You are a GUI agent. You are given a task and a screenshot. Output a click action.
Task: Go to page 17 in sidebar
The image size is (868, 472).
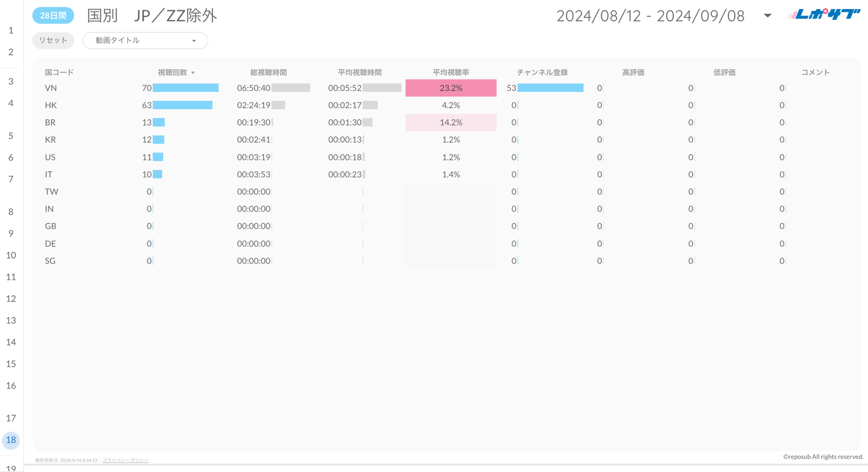coord(11,418)
